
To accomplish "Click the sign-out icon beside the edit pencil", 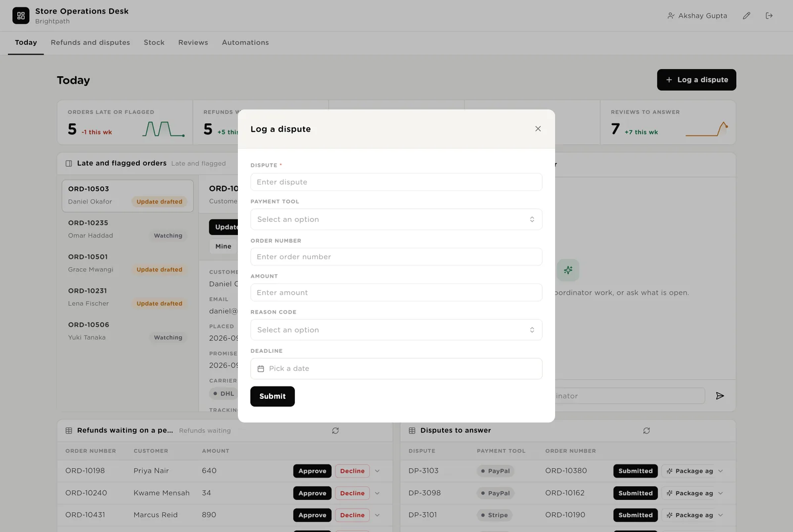I will [769, 16].
